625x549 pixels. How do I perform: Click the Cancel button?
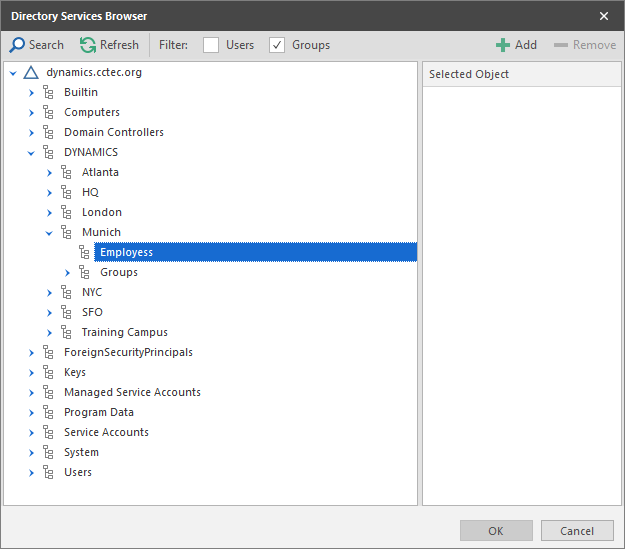coord(577,531)
